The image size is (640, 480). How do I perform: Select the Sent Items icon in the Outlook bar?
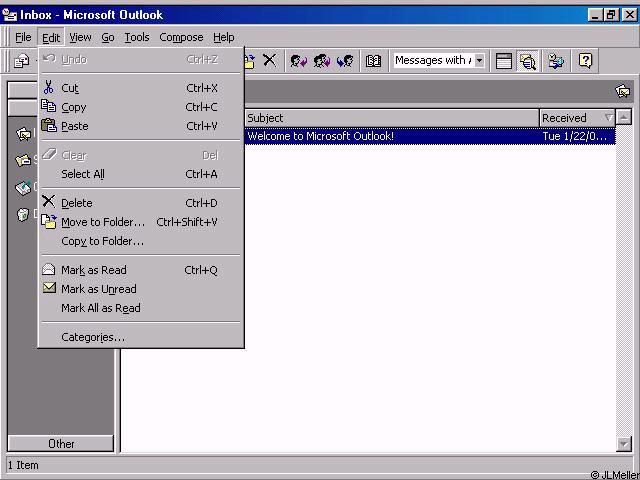coord(23,160)
